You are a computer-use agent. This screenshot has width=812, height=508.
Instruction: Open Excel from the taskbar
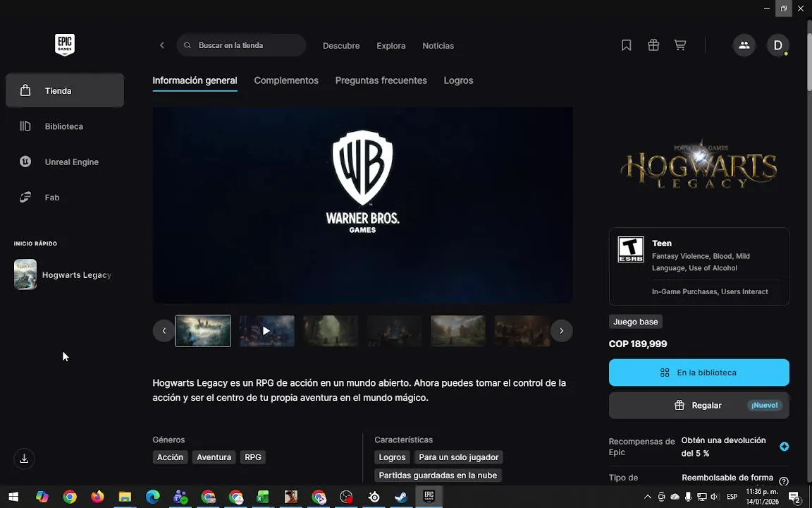point(263,497)
